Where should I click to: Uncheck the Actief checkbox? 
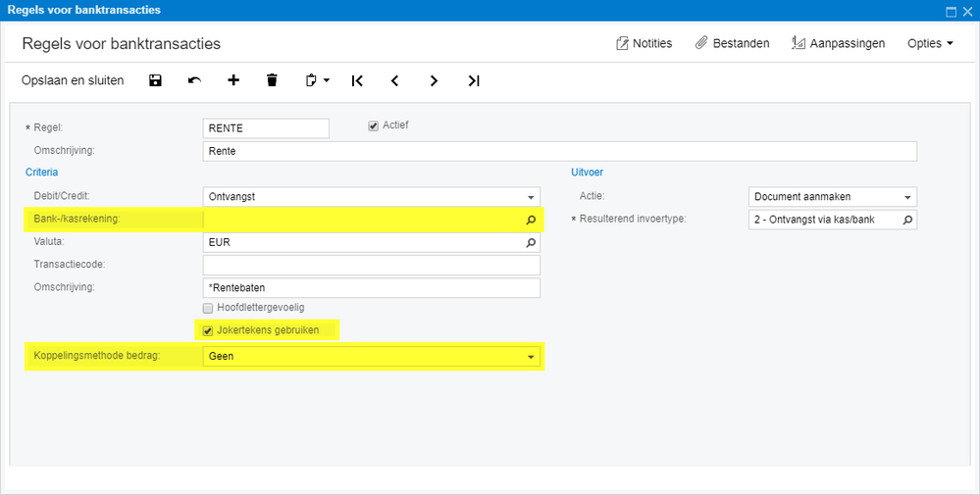tap(373, 125)
